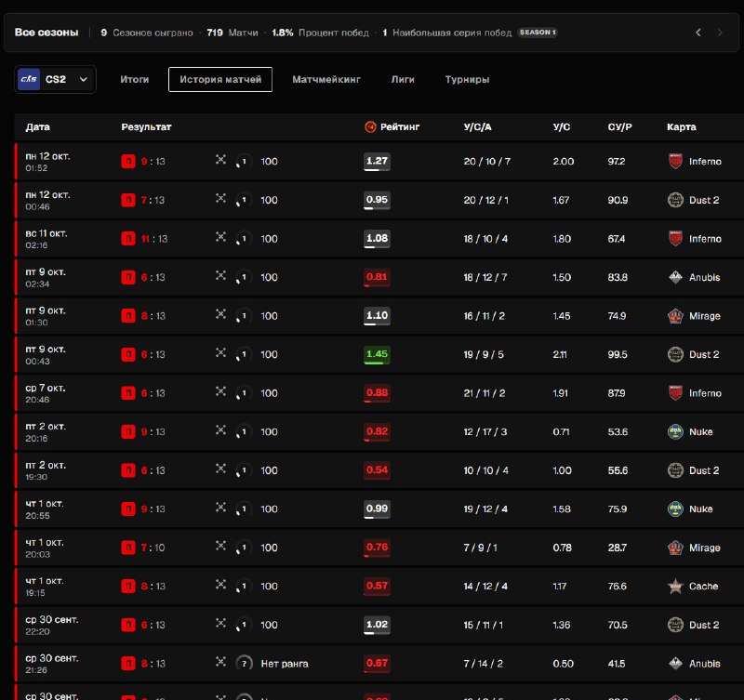Click the loss badge for 9:13 Inferno match
The image size is (744, 700).
(128, 161)
